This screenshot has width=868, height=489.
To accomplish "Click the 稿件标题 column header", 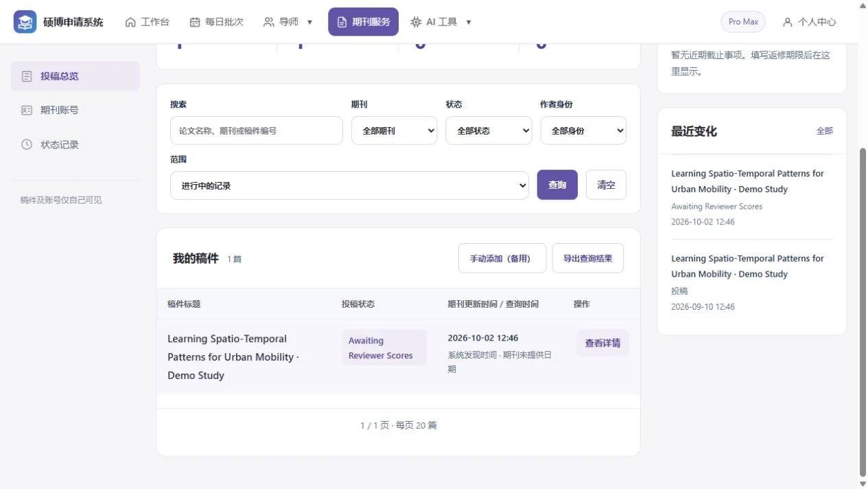I will (184, 304).
